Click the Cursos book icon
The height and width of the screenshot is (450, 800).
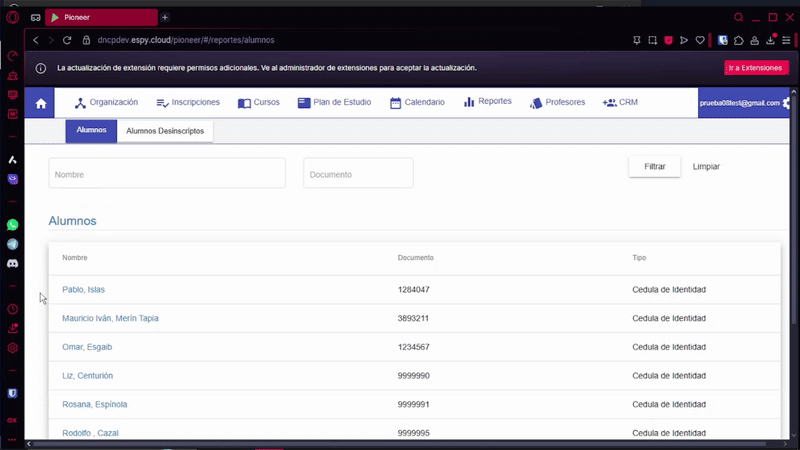click(x=244, y=103)
